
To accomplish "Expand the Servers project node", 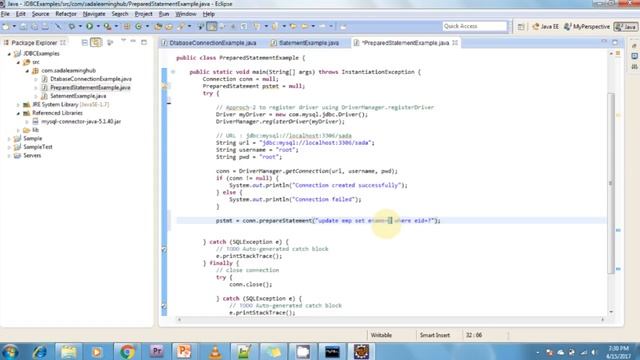I will click(9, 156).
